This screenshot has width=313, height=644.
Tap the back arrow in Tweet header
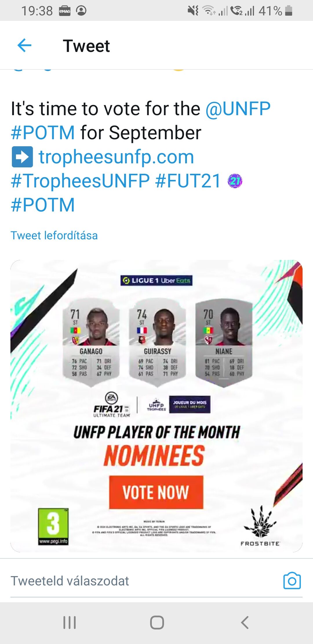point(24,46)
